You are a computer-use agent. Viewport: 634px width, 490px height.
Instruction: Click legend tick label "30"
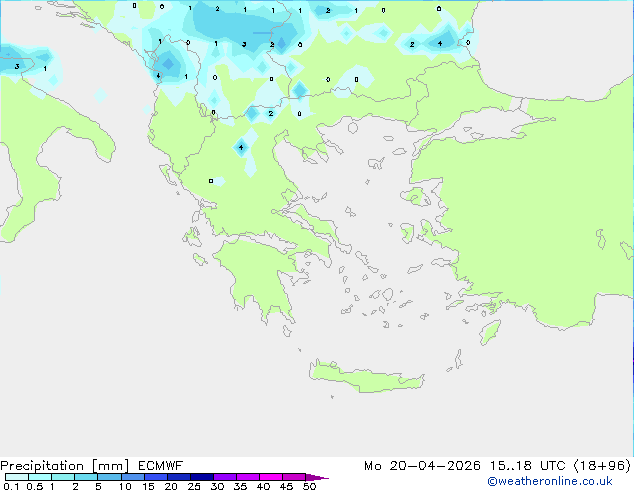[217, 486]
